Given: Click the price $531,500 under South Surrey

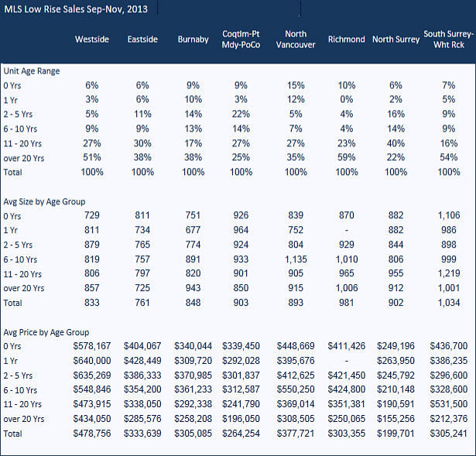Looking at the screenshot, I should tap(449, 404).
